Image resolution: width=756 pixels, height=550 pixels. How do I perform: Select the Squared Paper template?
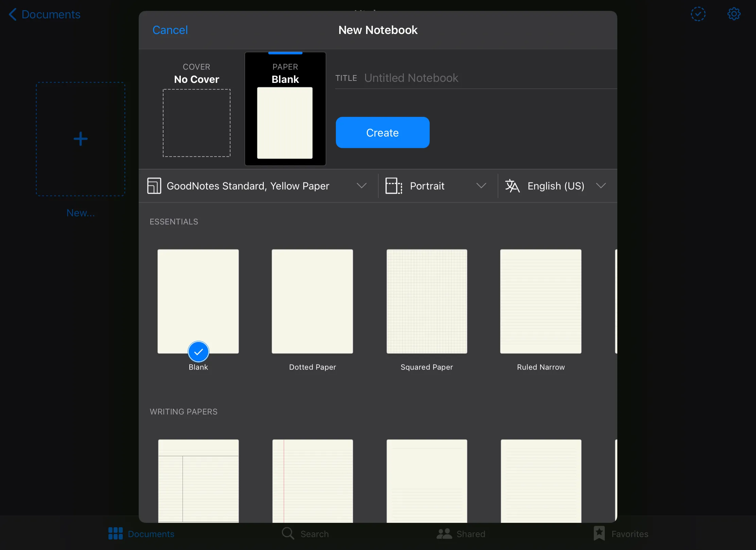click(427, 301)
